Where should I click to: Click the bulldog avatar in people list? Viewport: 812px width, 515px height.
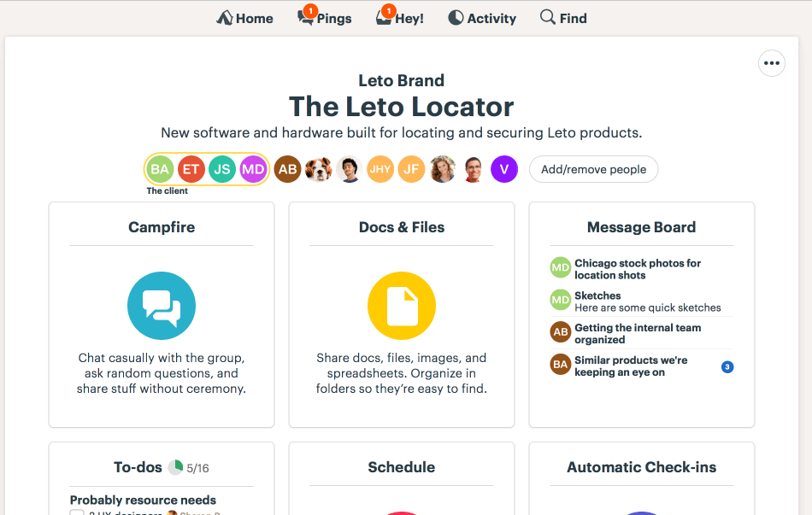click(x=319, y=169)
